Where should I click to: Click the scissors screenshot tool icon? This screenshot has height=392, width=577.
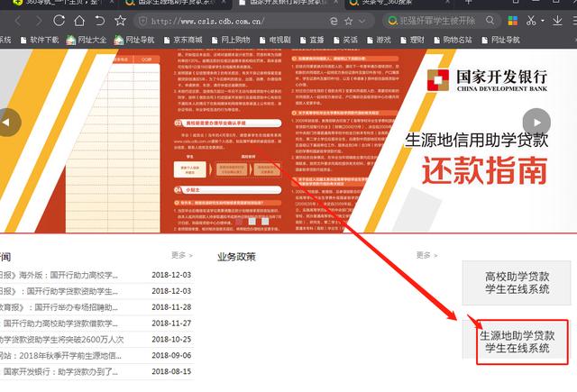coord(531,21)
